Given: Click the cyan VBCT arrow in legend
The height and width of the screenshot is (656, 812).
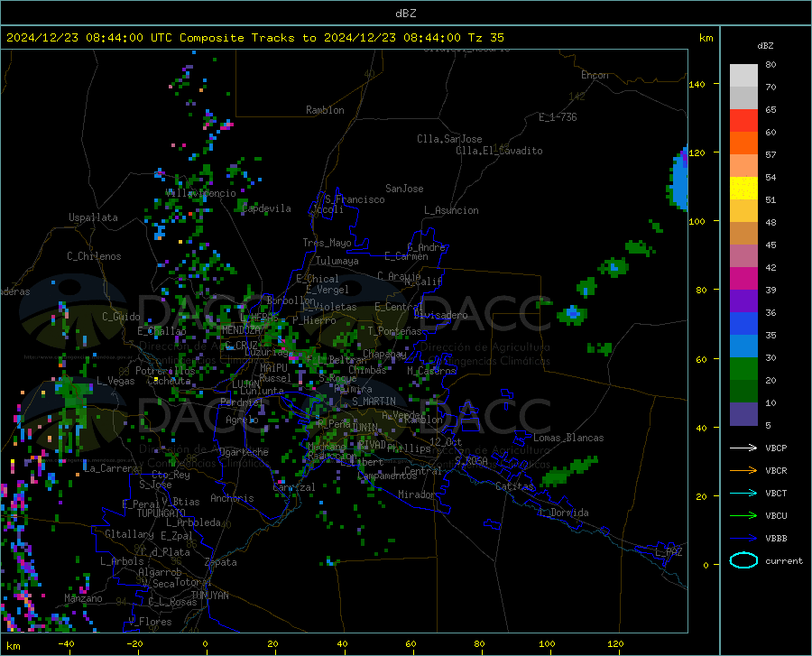Looking at the screenshot, I should tap(743, 493).
